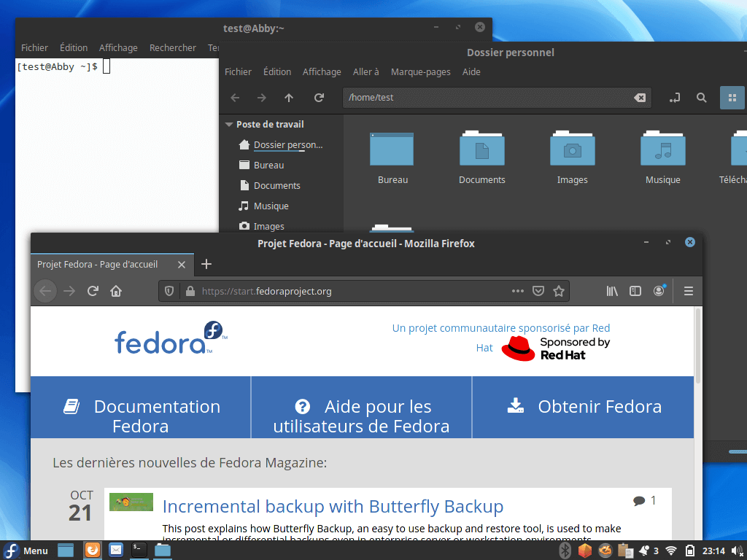Open the mail client icon in the taskbar
This screenshot has width=747, height=560.
(116, 551)
